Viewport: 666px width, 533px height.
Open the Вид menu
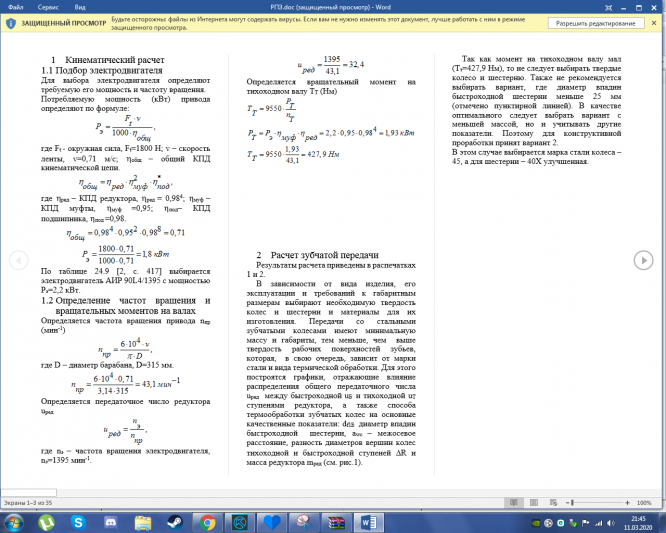point(80,7)
